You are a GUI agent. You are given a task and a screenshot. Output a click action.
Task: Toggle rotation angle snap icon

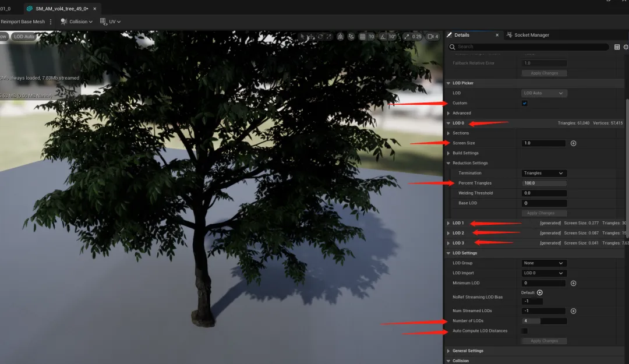click(382, 37)
